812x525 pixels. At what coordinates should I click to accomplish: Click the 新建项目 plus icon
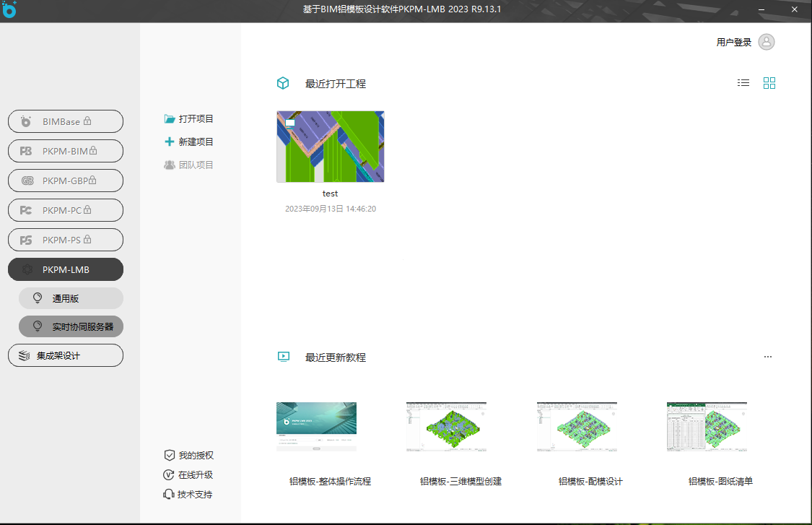tap(170, 142)
